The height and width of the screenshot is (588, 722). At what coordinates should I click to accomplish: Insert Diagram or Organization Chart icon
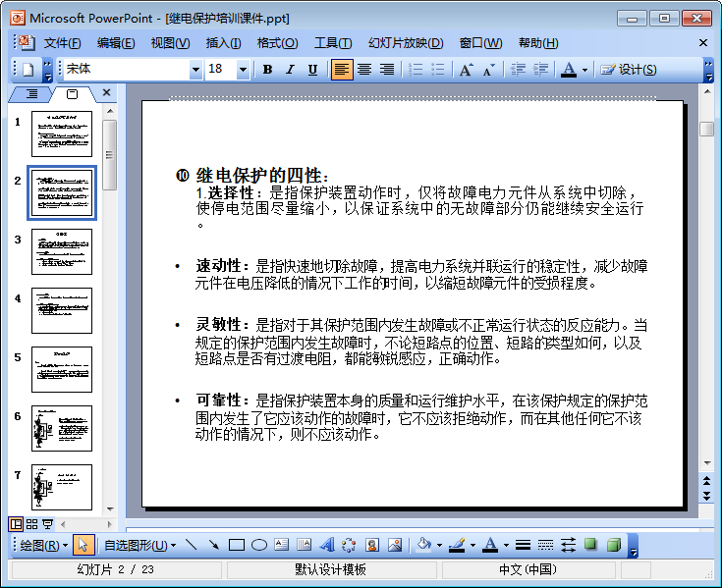349,545
